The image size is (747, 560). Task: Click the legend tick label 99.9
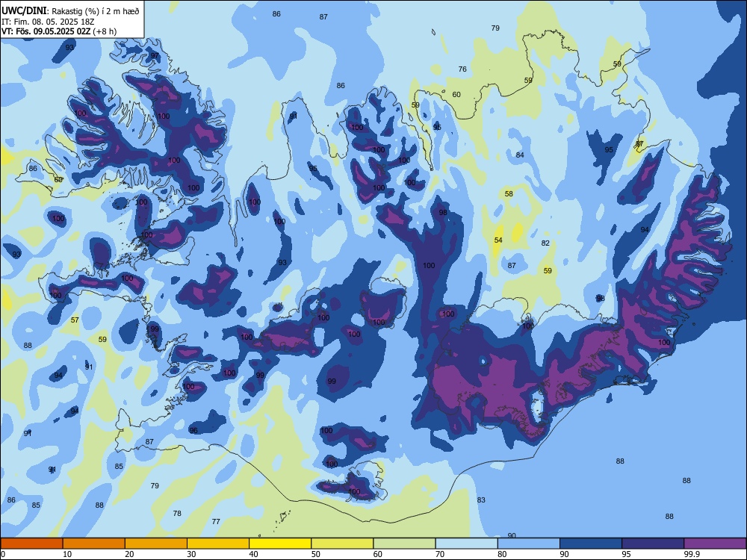(691, 554)
